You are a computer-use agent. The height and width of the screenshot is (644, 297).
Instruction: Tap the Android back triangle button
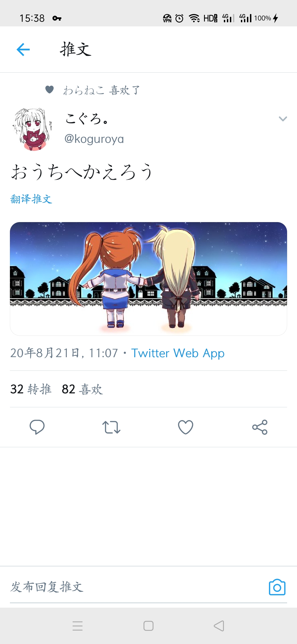point(219,626)
